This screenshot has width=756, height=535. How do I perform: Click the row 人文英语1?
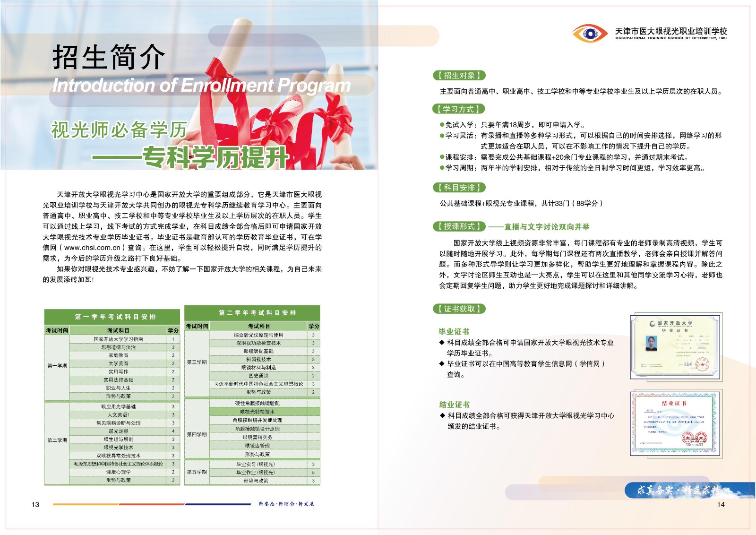click(x=125, y=415)
